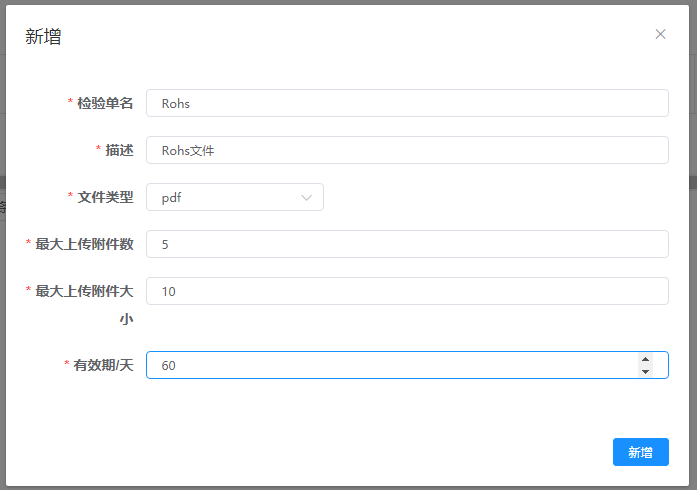
Task: Click the 最大上传附件数 label
Action: 84,244
